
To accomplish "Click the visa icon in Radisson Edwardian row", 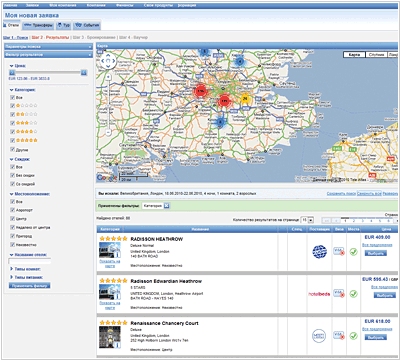I will pyautogui.click(x=339, y=293).
